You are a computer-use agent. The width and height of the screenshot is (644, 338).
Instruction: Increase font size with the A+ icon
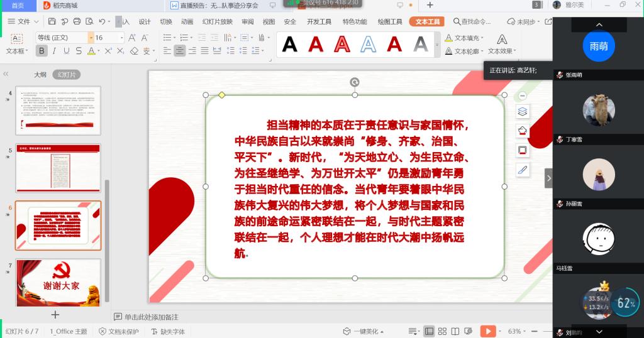pyautogui.click(x=133, y=38)
